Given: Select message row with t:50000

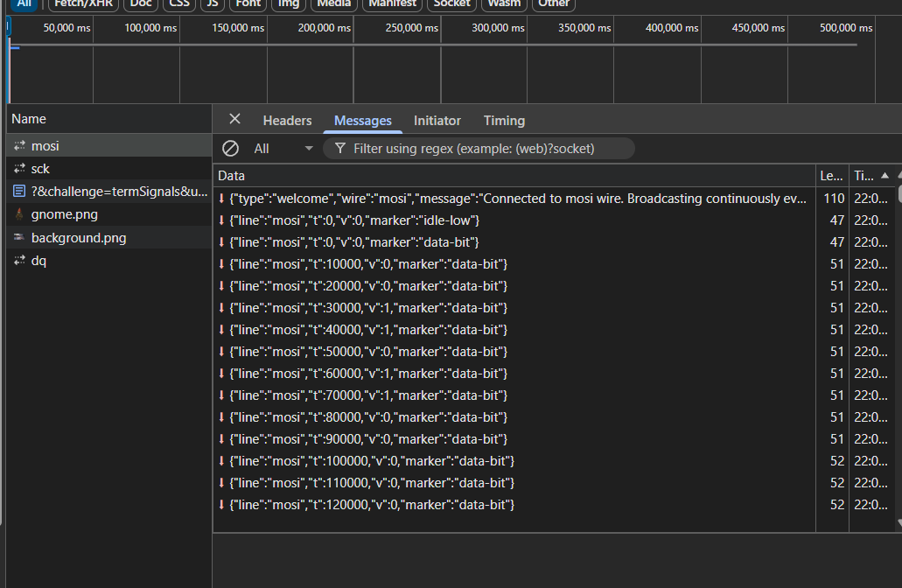Looking at the screenshot, I should [555, 352].
